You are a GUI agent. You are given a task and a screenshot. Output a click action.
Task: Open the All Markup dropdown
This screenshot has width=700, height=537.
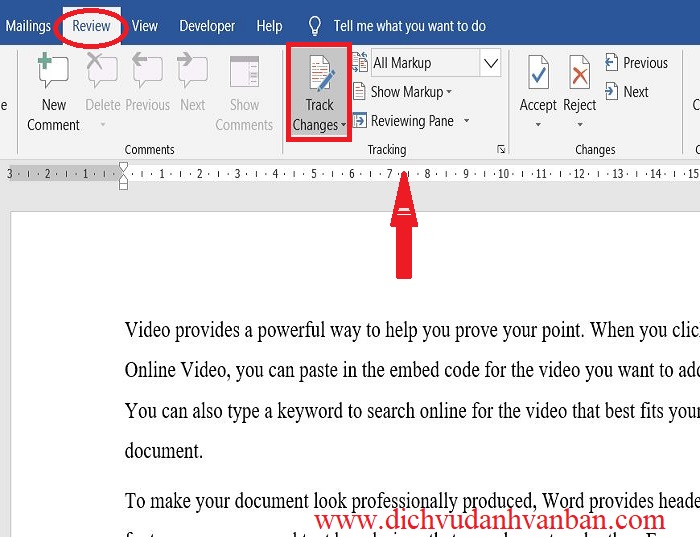tap(490, 62)
